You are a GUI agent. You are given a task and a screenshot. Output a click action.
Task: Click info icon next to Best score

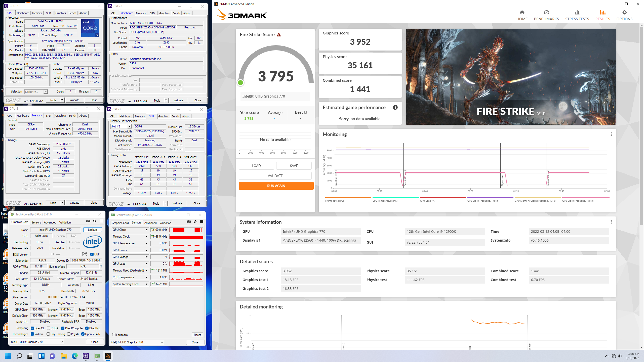point(305,112)
